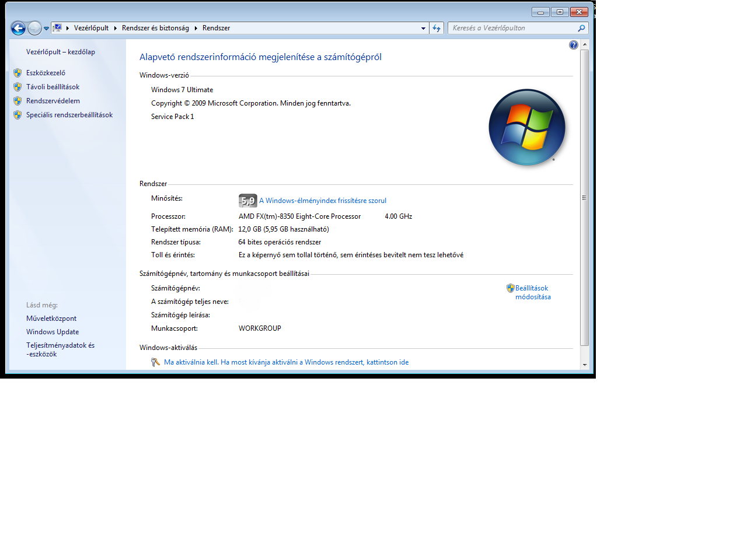This screenshot has width=747, height=560.
Task: Expand arrow after Vezérlőpult breadcrumb
Action: click(x=115, y=28)
